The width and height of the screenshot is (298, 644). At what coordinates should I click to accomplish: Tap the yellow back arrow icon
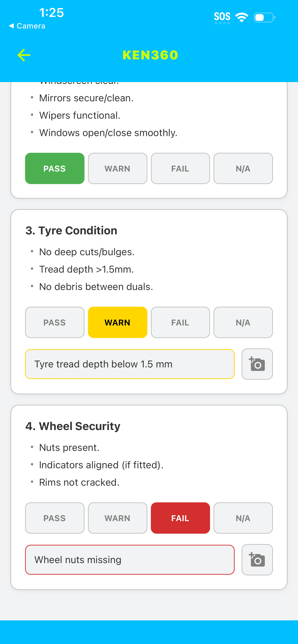pyautogui.click(x=24, y=55)
